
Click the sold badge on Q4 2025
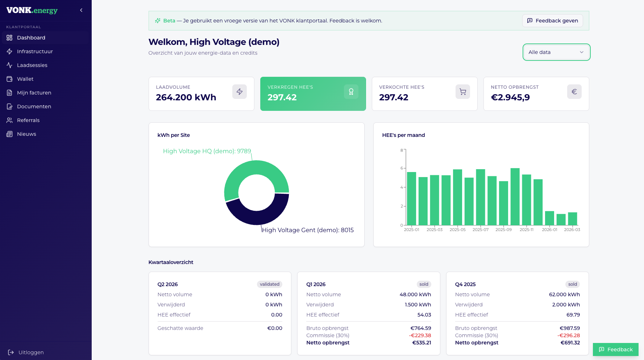click(573, 284)
